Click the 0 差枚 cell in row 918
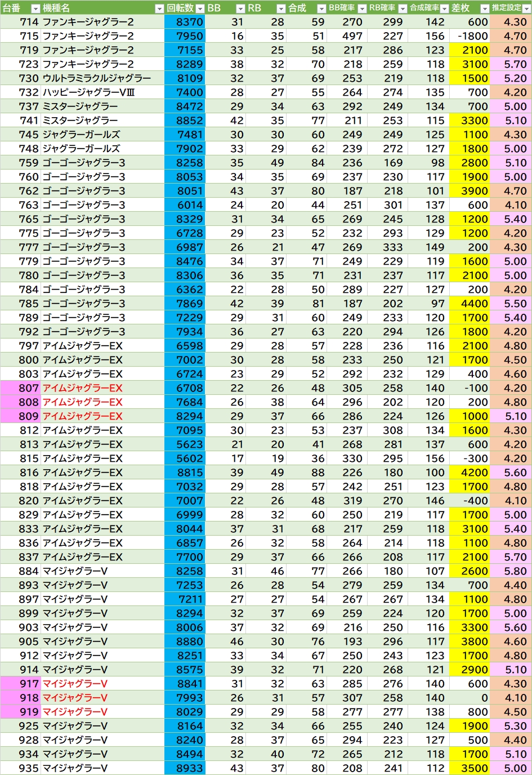Screen dimensions: 532x775 470,698
